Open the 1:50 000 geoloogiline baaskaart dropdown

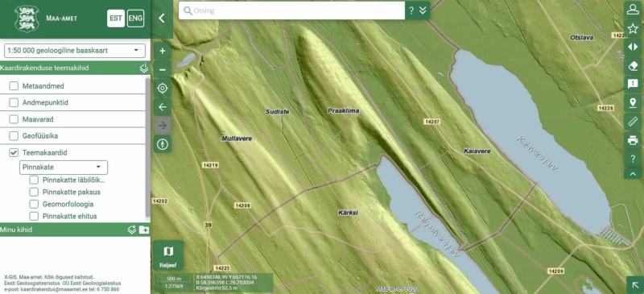coord(75,51)
